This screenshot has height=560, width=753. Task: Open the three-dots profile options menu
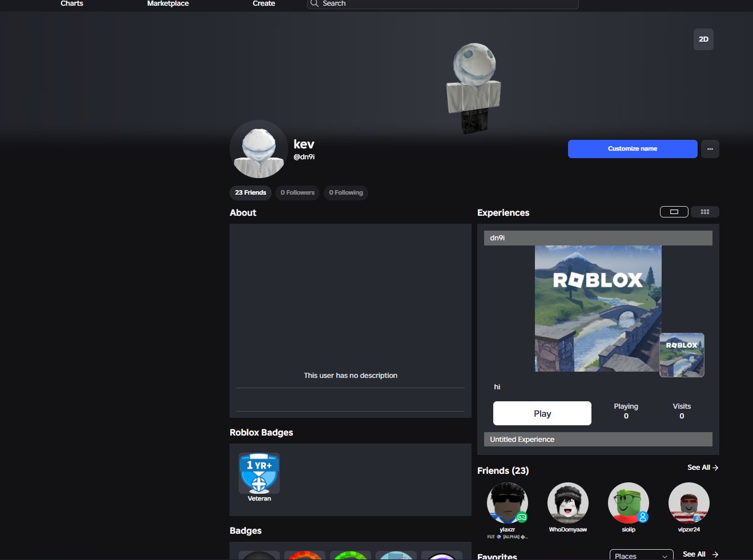pyautogui.click(x=710, y=149)
